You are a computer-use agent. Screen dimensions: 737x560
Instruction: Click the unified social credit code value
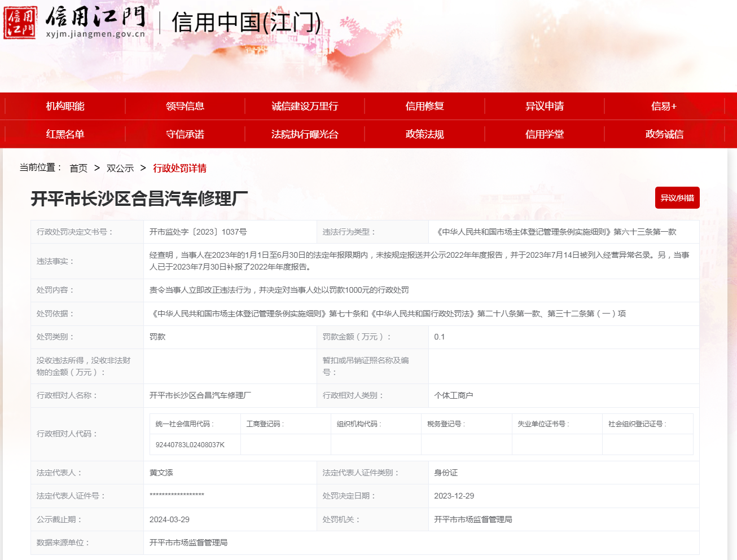coord(190,445)
